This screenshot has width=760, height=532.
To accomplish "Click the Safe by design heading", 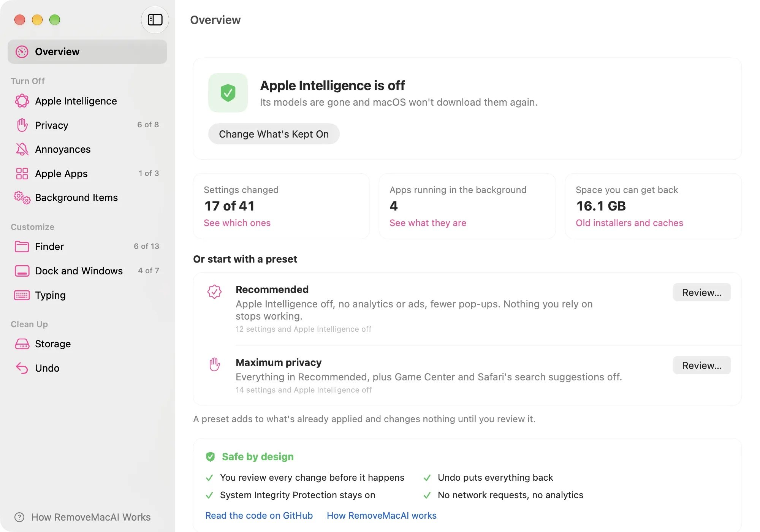I will pyautogui.click(x=258, y=457).
